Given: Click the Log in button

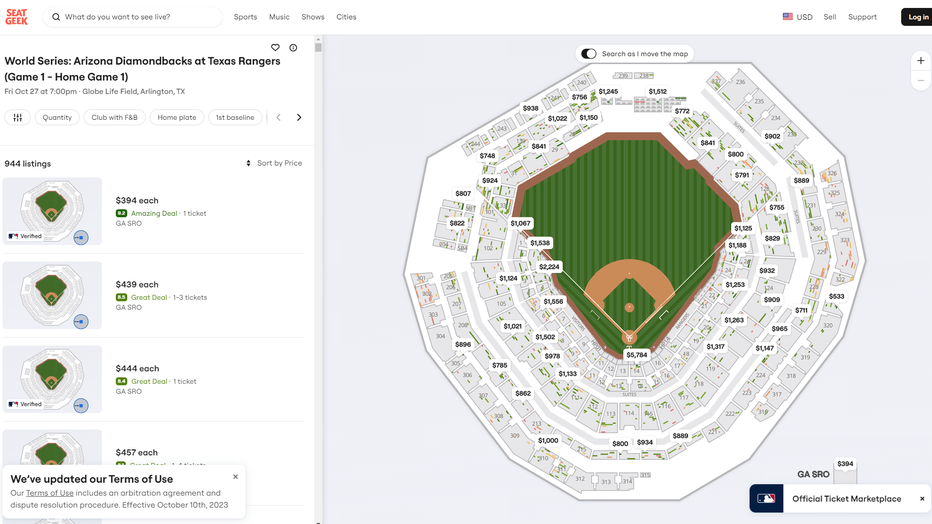Looking at the screenshot, I should pos(917,17).
